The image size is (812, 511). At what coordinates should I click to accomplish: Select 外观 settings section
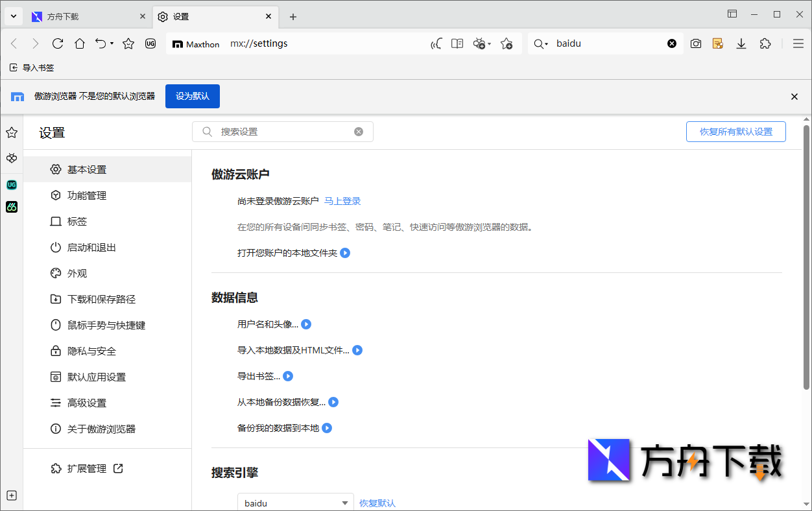(x=76, y=273)
